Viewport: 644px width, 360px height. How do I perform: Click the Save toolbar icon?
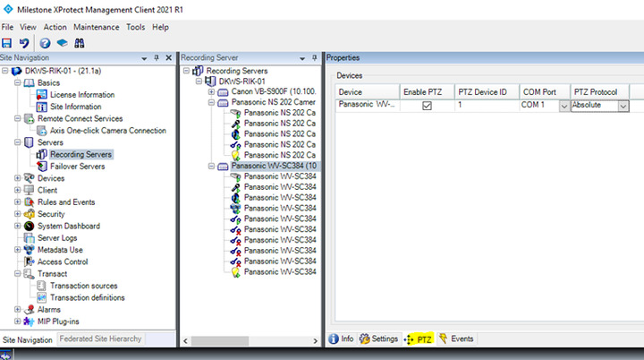(x=8, y=43)
